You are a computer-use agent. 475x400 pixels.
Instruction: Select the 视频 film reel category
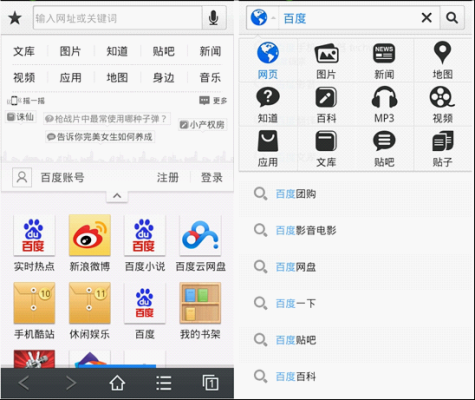[442, 105]
